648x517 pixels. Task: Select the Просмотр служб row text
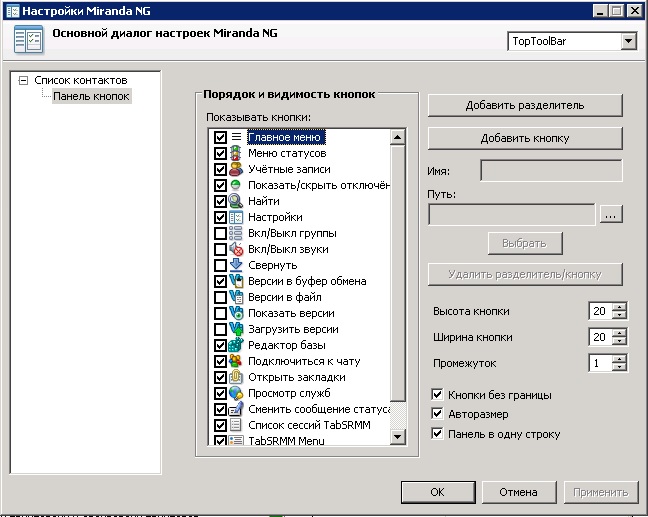point(289,393)
